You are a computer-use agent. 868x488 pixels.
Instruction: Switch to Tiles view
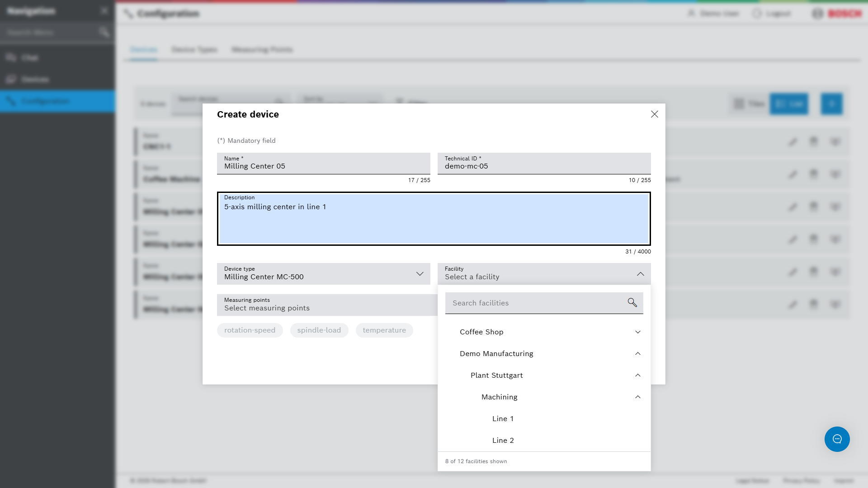(749, 104)
